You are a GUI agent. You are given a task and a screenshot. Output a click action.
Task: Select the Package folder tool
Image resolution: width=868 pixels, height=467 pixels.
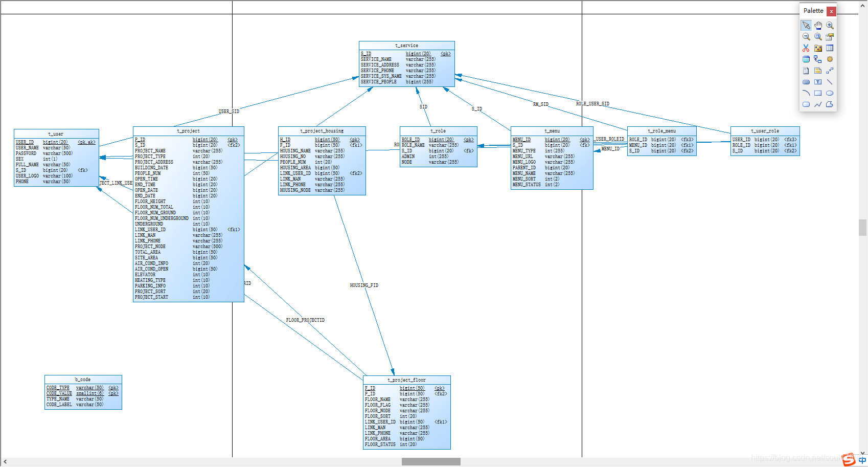(818, 48)
